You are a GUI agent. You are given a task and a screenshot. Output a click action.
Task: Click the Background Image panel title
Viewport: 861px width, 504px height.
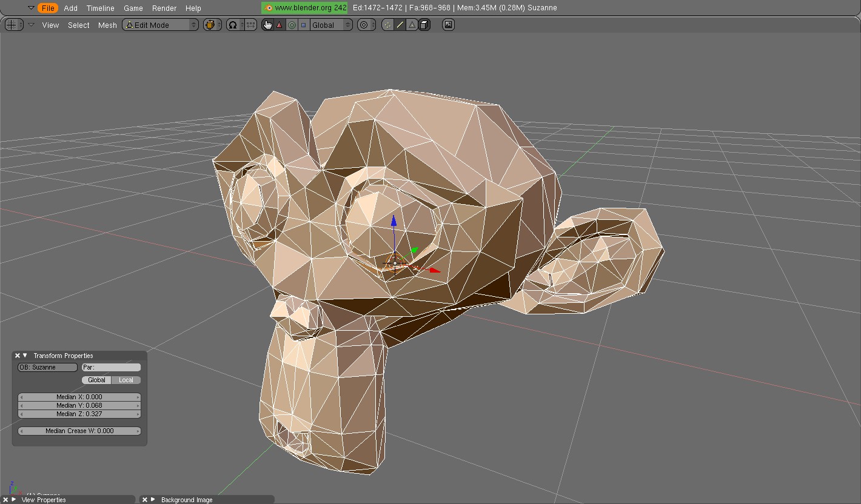click(187, 500)
